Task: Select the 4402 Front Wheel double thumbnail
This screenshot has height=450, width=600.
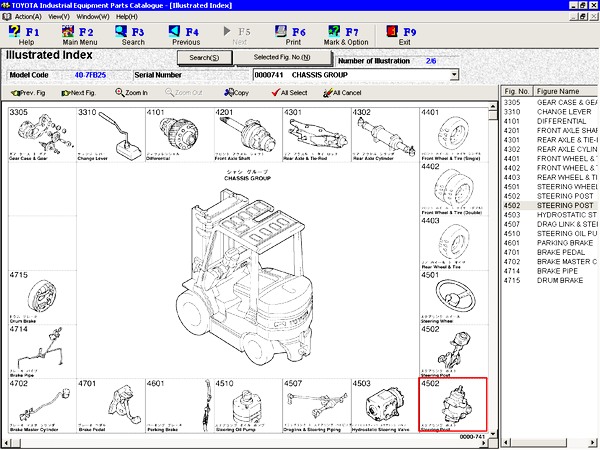Action: click(x=454, y=189)
